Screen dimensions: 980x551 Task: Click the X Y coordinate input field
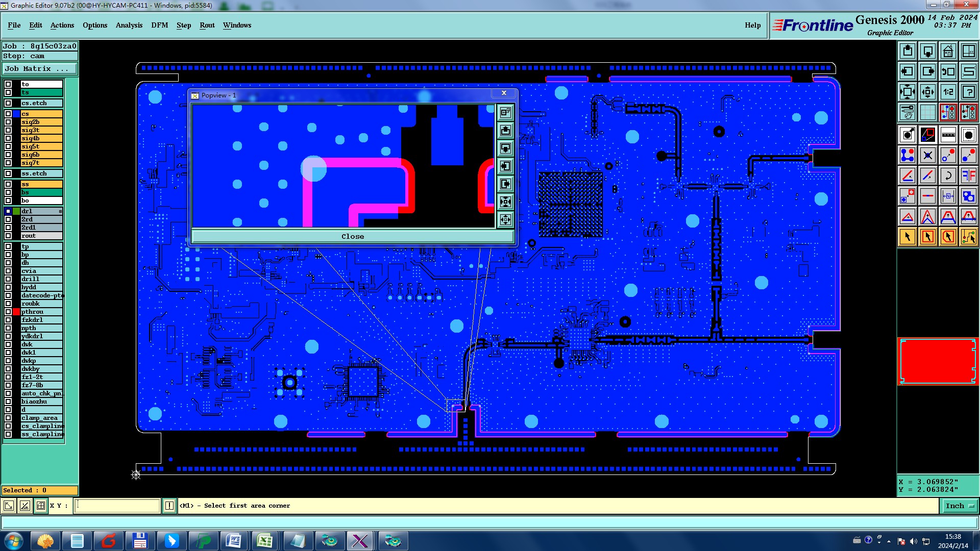pyautogui.click(x=117, y=506)
